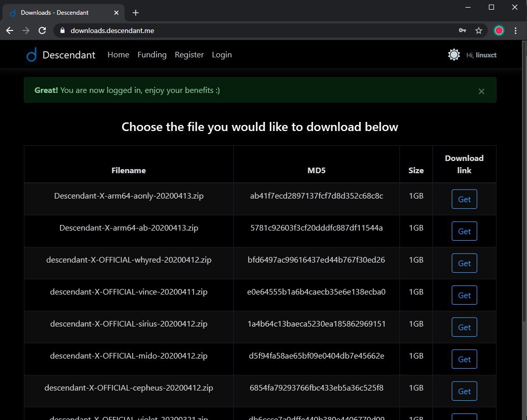
Task: Click the Download link column header
Action: click(x=464, y=165)
